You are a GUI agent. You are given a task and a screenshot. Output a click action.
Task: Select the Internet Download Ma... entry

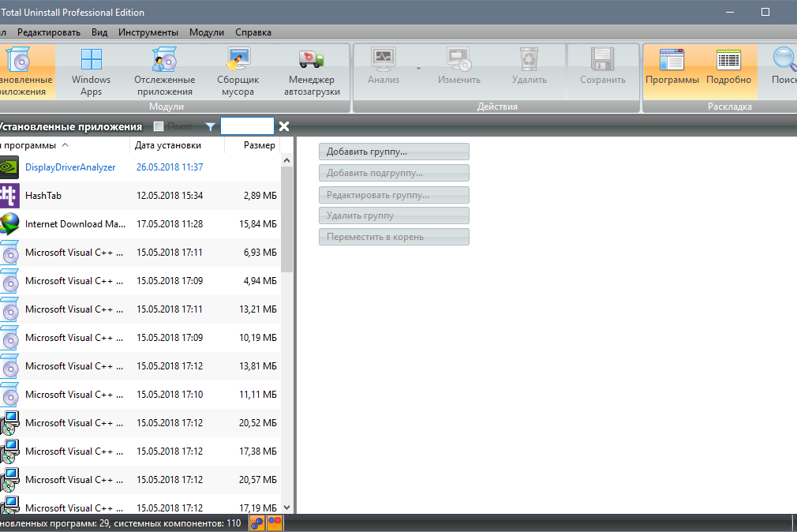point(75,224)
